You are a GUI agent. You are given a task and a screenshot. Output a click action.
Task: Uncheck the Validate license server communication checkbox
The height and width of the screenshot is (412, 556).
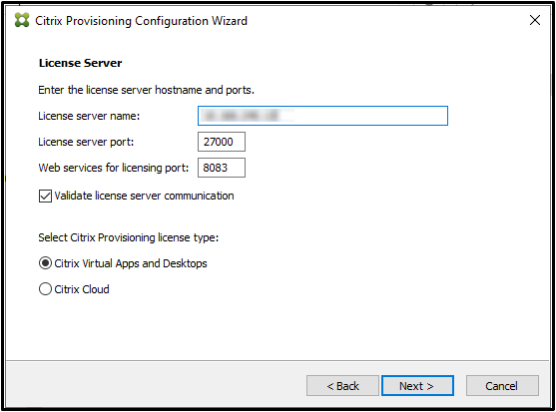[x=45, y=196]
